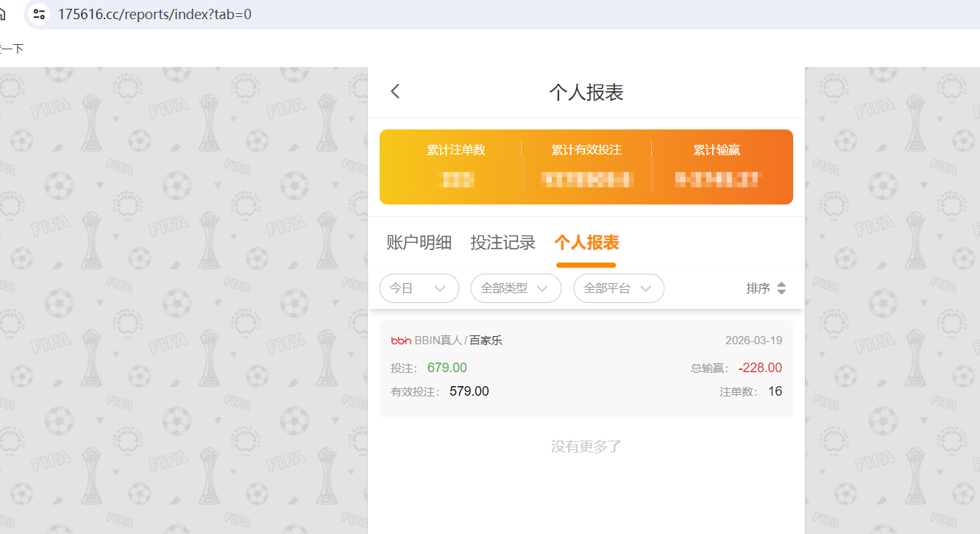Click the back arrow on 个人报表 page

395,90
